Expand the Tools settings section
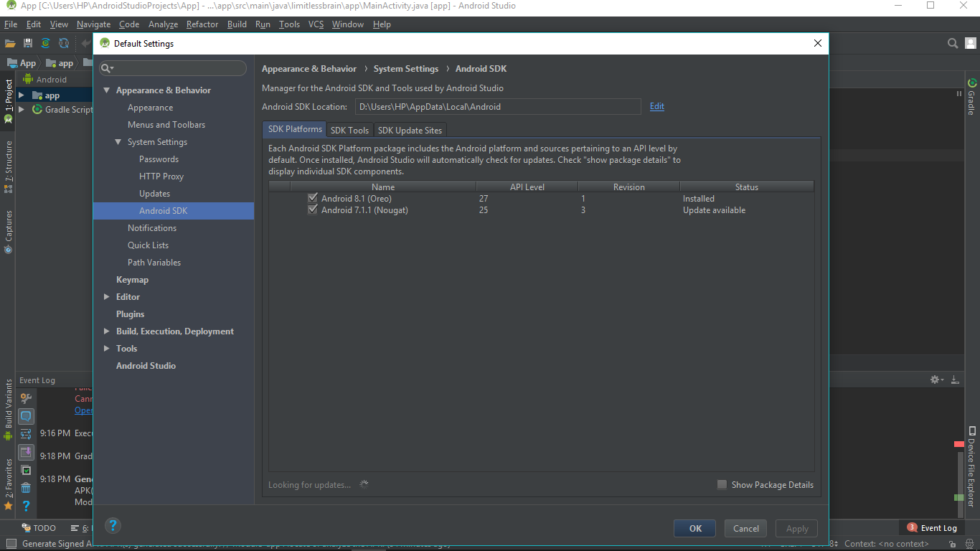Screen dimensions: 980x551 (106, 349)
